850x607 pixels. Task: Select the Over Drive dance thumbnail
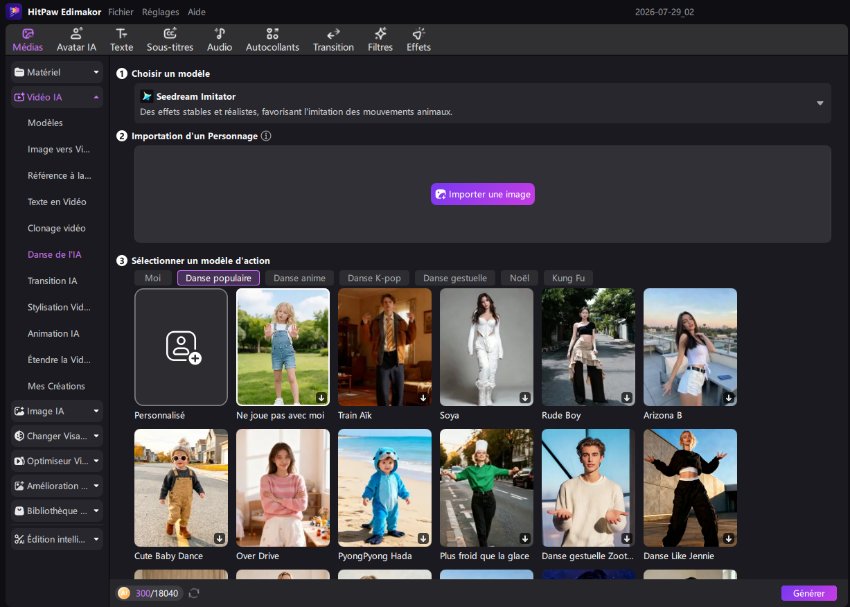click(283, 488)
